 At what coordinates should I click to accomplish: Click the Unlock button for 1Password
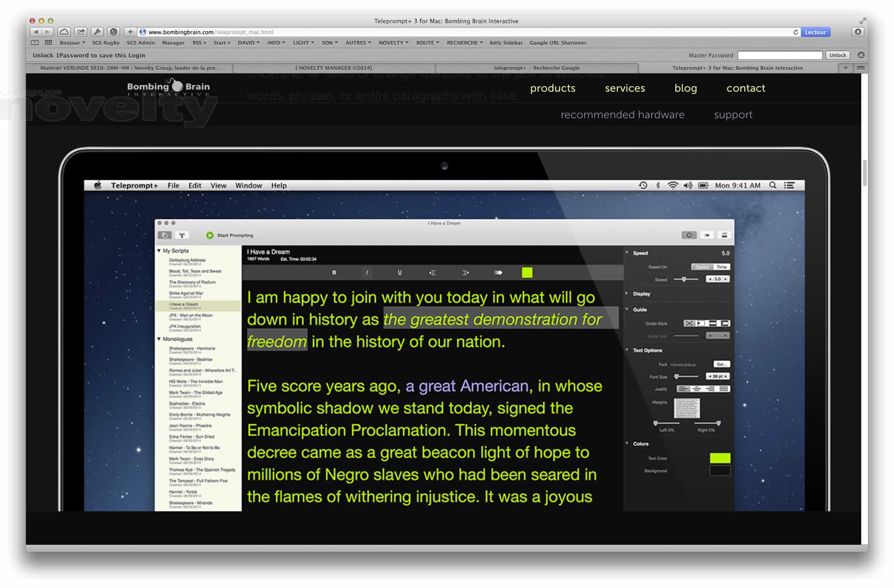pos(837,55)
